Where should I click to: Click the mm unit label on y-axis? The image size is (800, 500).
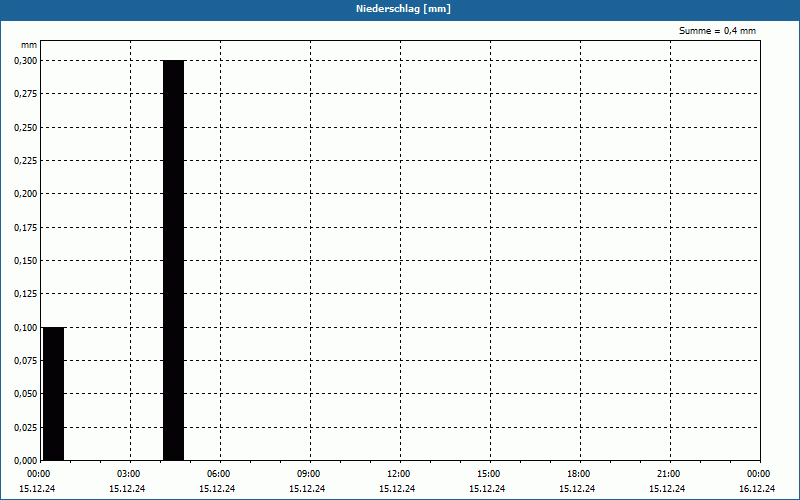[29, 45]
